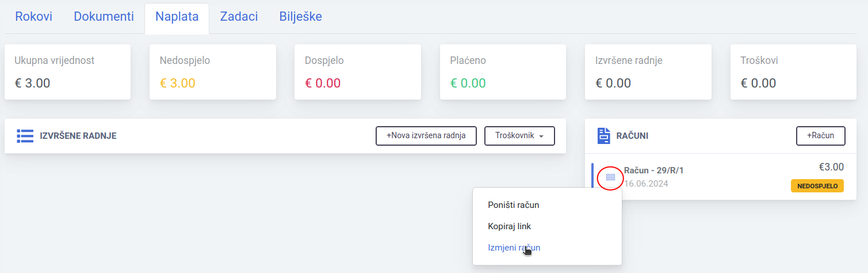Click the Plaćeno summary card
Image resolution: width=868 pixels, height=273 pixels.
(503, 72)
